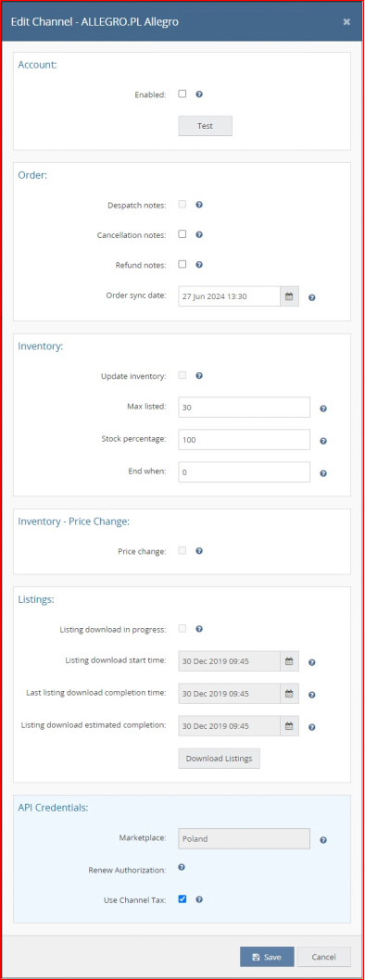Click help icon next to Max listed

pos(323,408)
